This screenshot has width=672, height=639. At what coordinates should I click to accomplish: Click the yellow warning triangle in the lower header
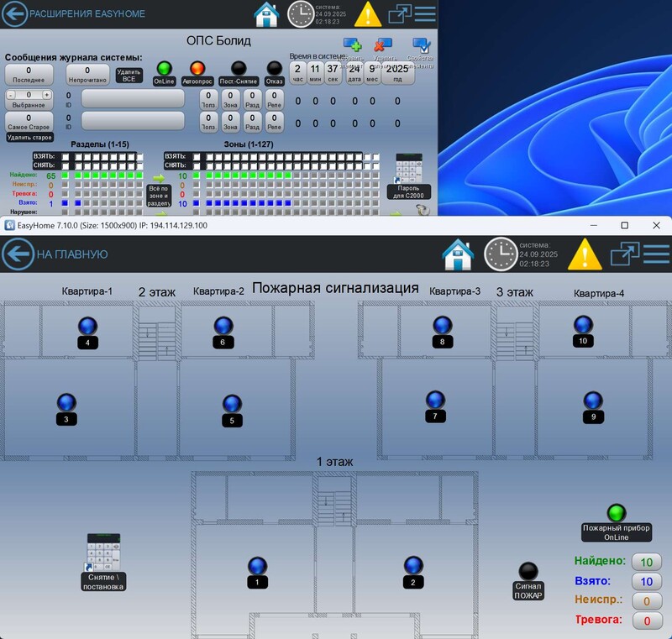tap(585, 254)
